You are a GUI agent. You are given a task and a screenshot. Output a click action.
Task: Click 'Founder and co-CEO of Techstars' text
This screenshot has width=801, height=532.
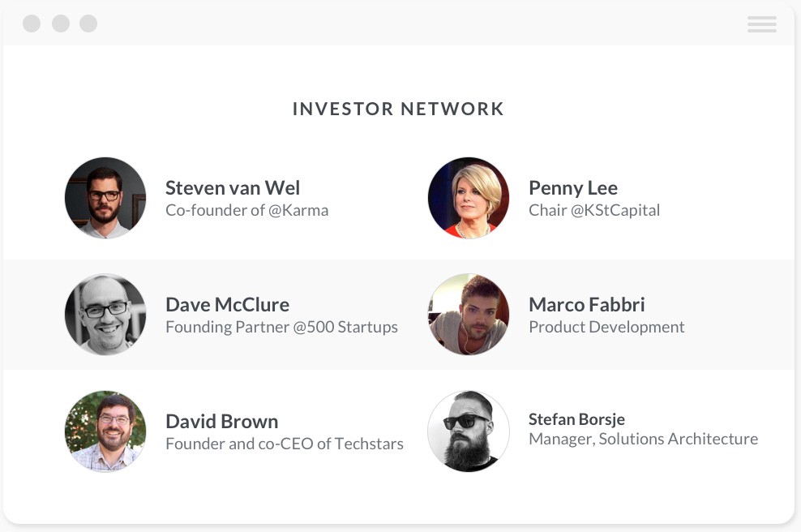[x=285, y=444]
